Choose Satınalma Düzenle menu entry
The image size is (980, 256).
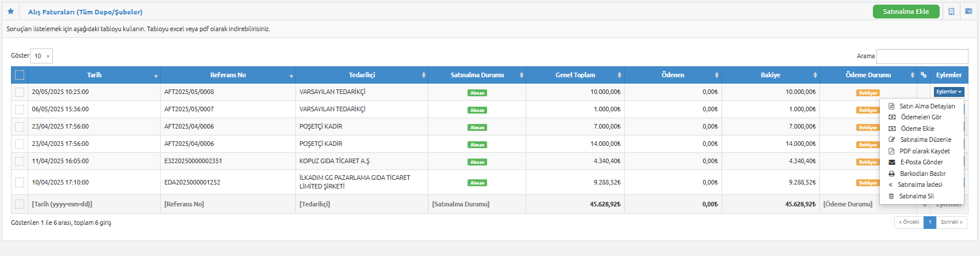coord(926,140)
